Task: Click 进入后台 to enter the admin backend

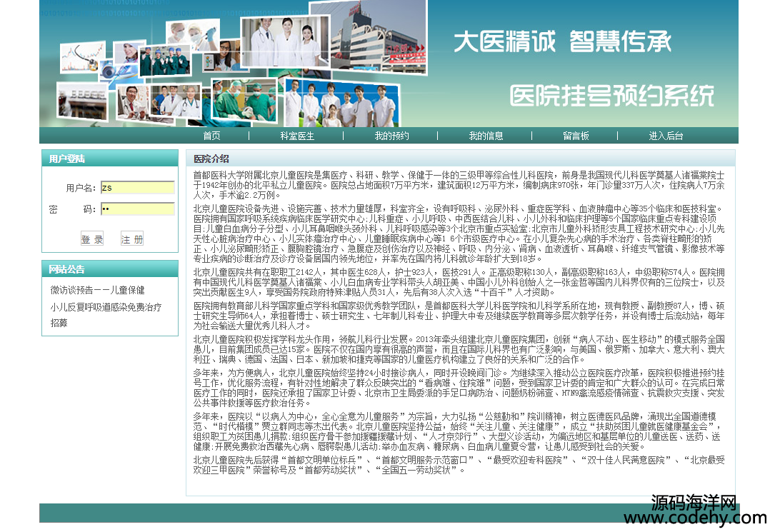Action: click(x=666, y=136)
